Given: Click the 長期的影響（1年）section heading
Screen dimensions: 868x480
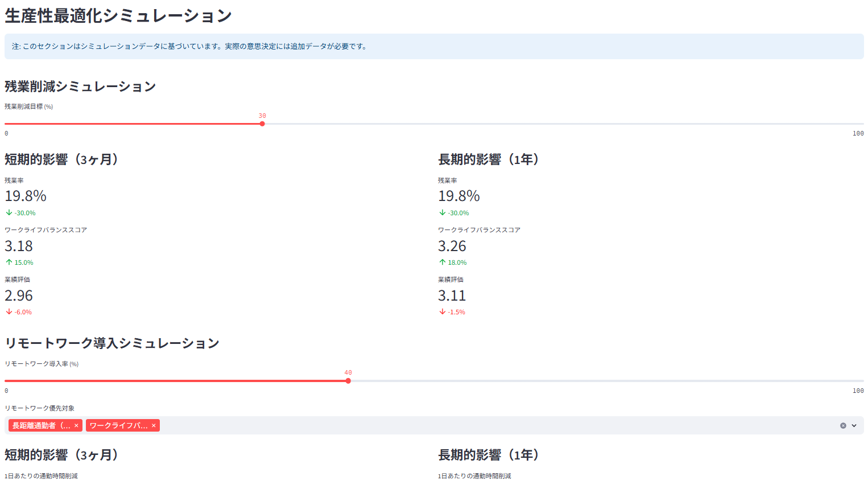Looking at the screenshot, I should click(489, 159).
